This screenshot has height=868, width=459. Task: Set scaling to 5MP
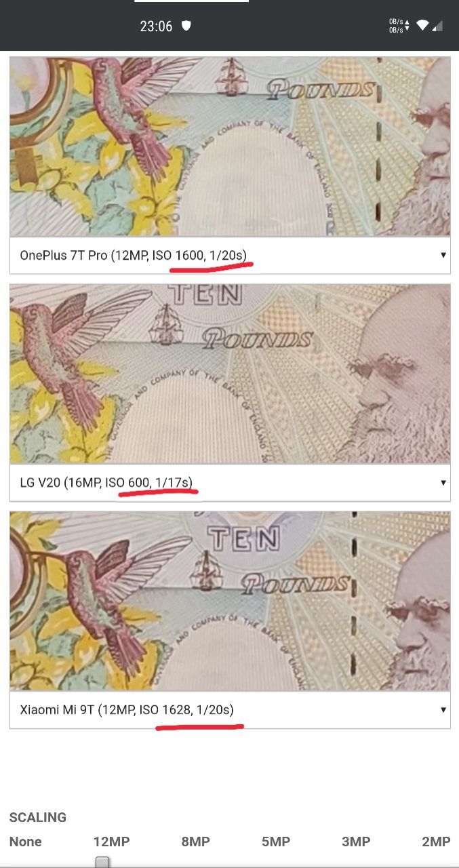(275, 842)
